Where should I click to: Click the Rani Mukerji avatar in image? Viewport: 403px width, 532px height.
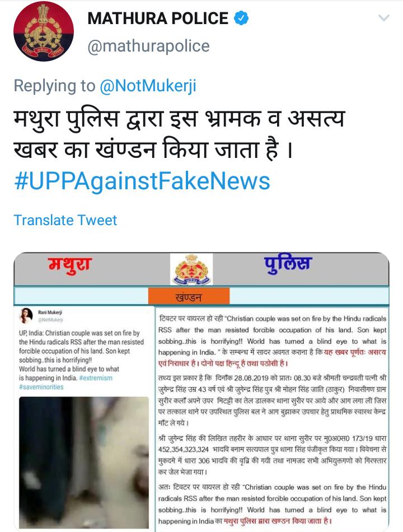tap(26, 315)
